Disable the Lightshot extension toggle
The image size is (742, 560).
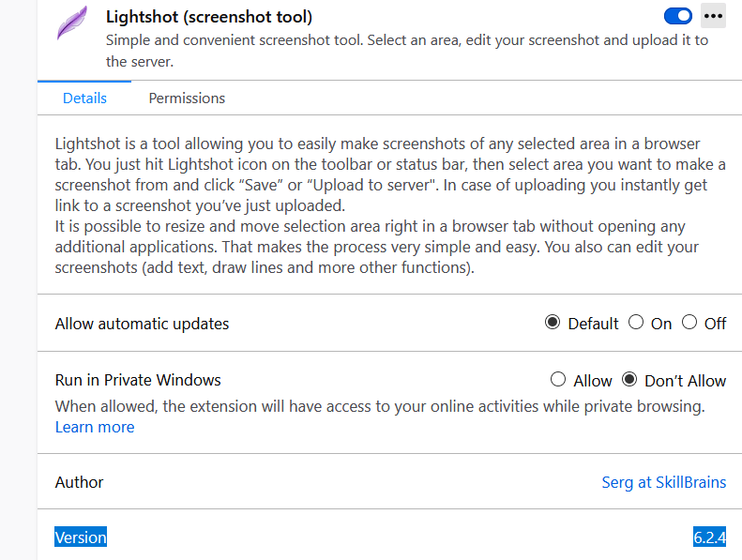tap(678, 16)
